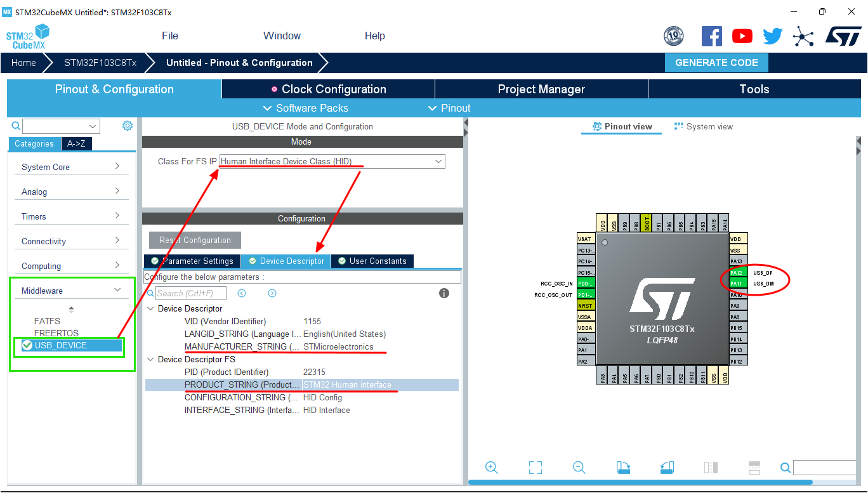Open the Software Packs dropdown
868x493 pixels.
click(305, 108)
